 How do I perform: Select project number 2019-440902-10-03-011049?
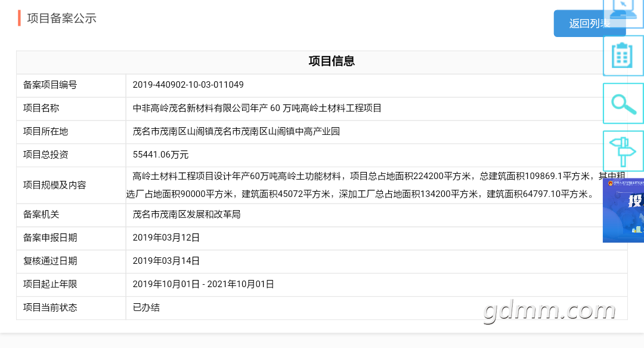coord(188,85)
